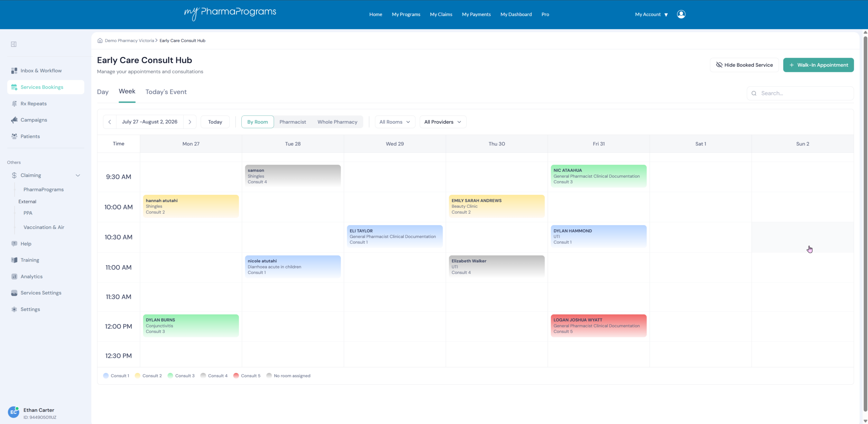Go to the previous week arrow

tap(110, 122)
